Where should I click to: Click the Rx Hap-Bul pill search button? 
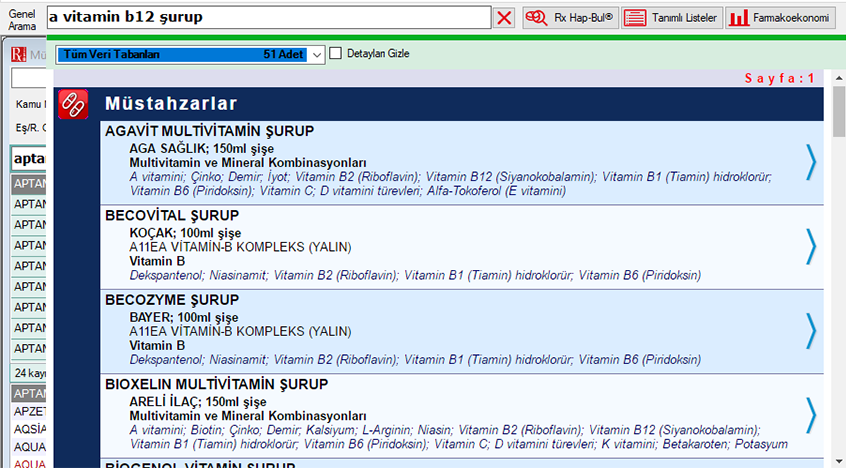point(569,18)
